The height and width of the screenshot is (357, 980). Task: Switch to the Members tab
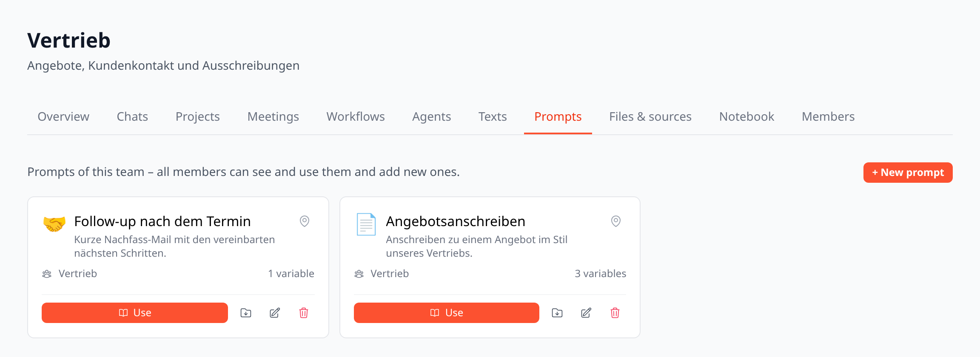pyautogui.click(x=828, y=116)
